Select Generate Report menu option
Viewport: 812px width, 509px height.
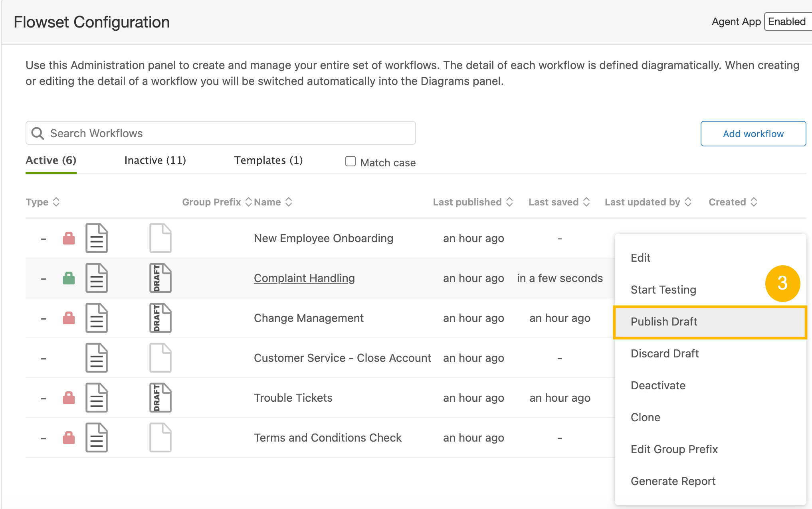[x=710, y=481]
